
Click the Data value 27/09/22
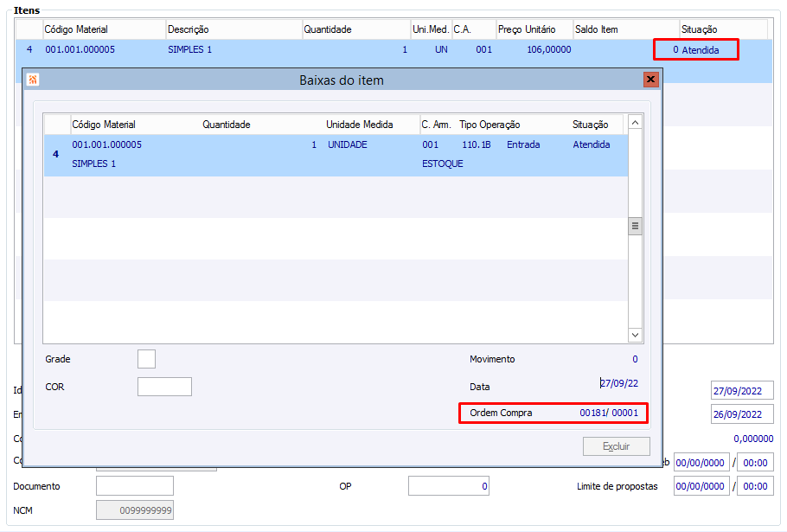pyautogui.click(x=619, y=383)
